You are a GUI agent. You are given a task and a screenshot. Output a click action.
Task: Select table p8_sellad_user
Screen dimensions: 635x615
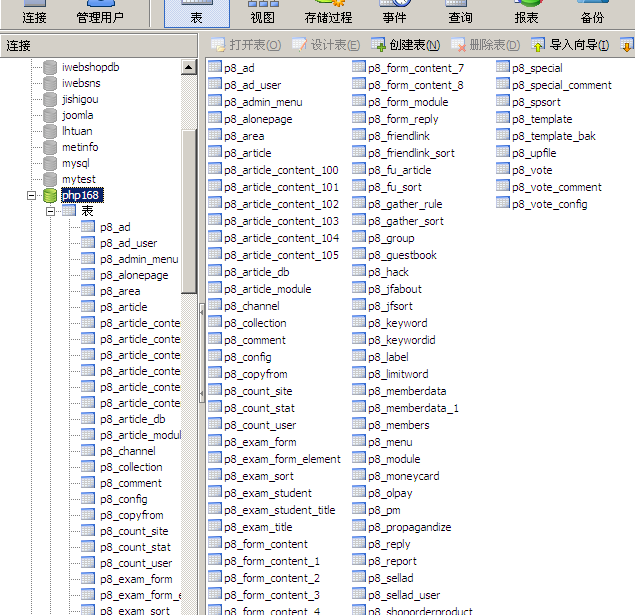tap(404, 595)
